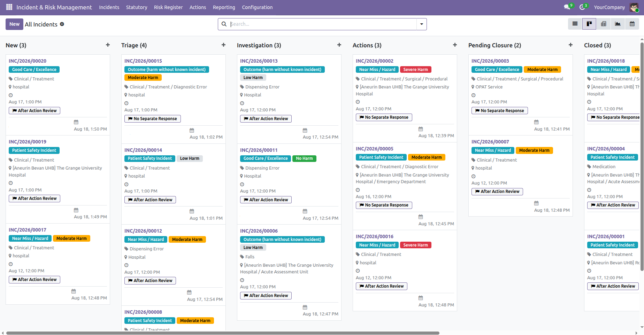Open incident INC/2026/00019
Image resolution: width=644 pixels, height=335 pixels.
point(28,142)
